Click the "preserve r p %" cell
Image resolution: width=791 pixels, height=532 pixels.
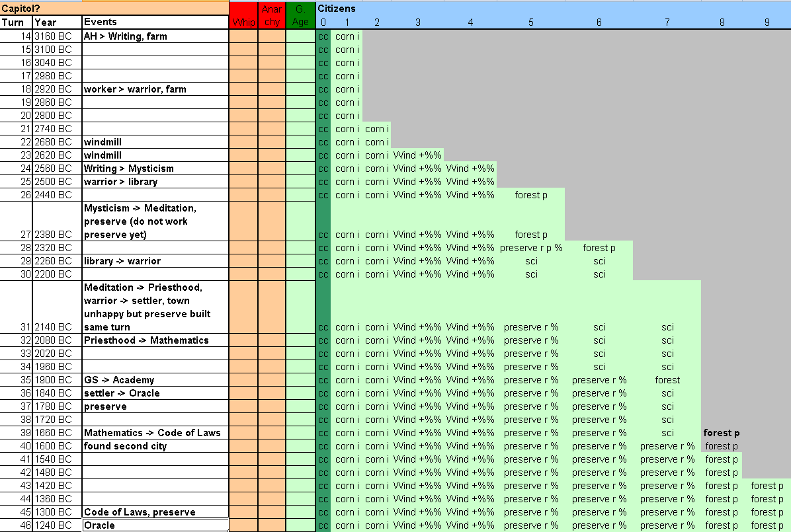531,248
